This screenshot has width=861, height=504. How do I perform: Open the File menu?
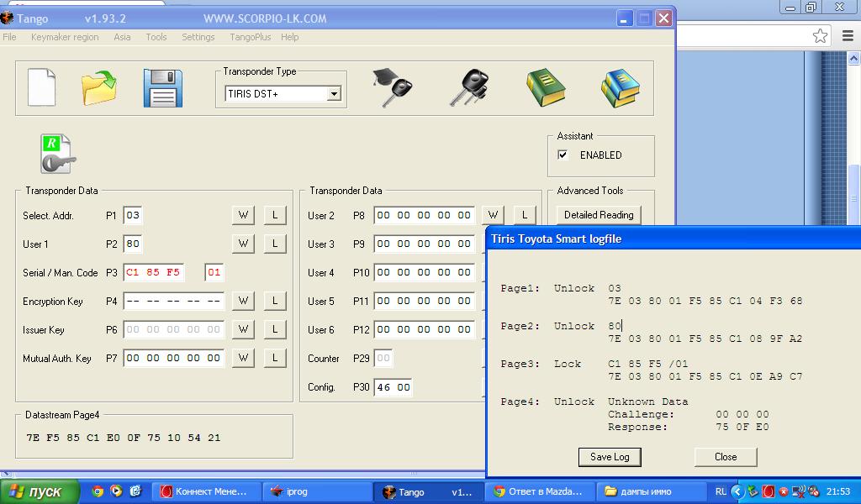(x=9, y=37)
